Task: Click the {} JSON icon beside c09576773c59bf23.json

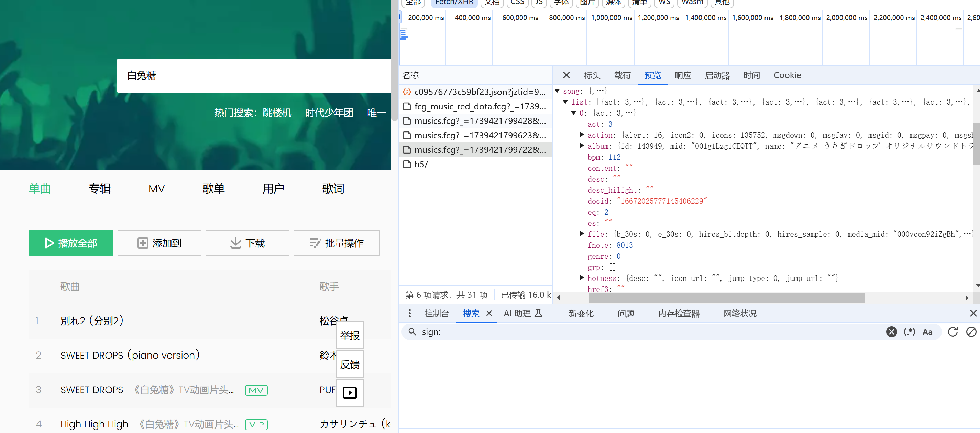Action: click(x=407, y=92)
